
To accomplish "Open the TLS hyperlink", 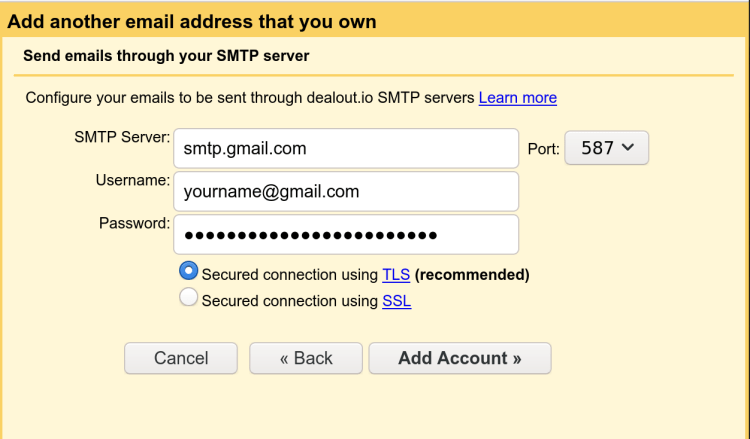I will pos(396,274).
